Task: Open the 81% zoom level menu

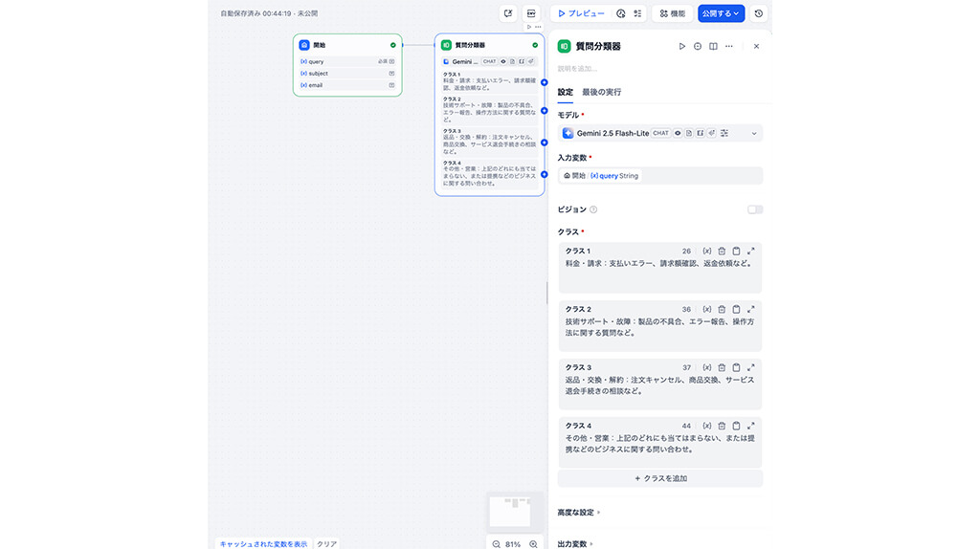Action: tap(513, 544)
